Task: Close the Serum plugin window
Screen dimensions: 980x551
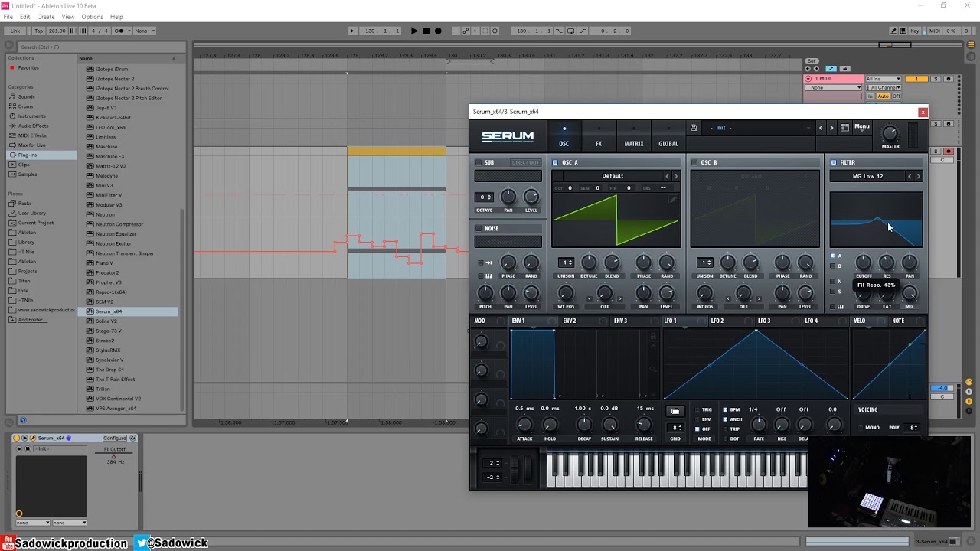Action: pos(923,112)
